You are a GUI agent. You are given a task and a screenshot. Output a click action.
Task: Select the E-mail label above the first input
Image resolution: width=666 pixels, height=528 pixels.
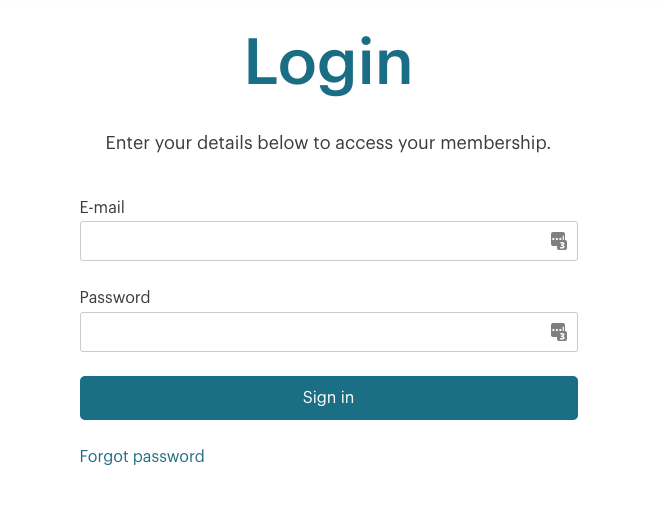(102, 207)
